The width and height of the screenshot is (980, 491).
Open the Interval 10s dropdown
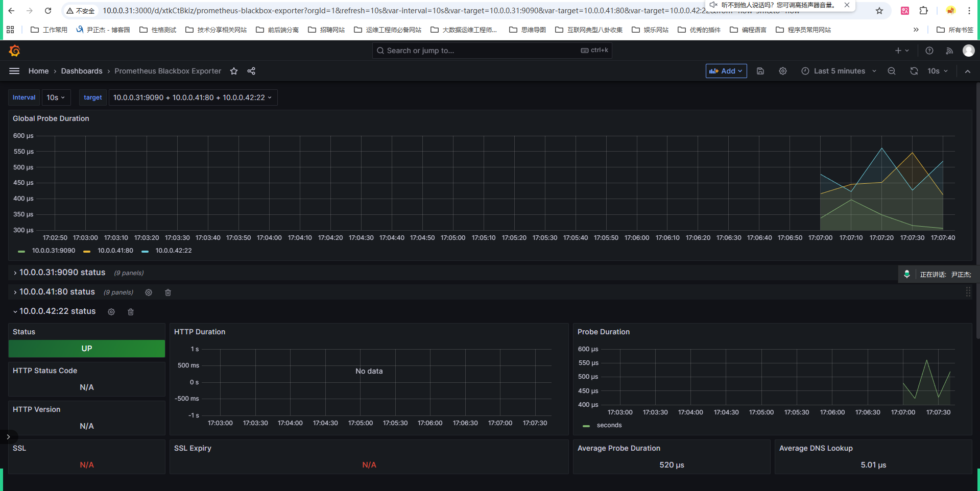56,97
